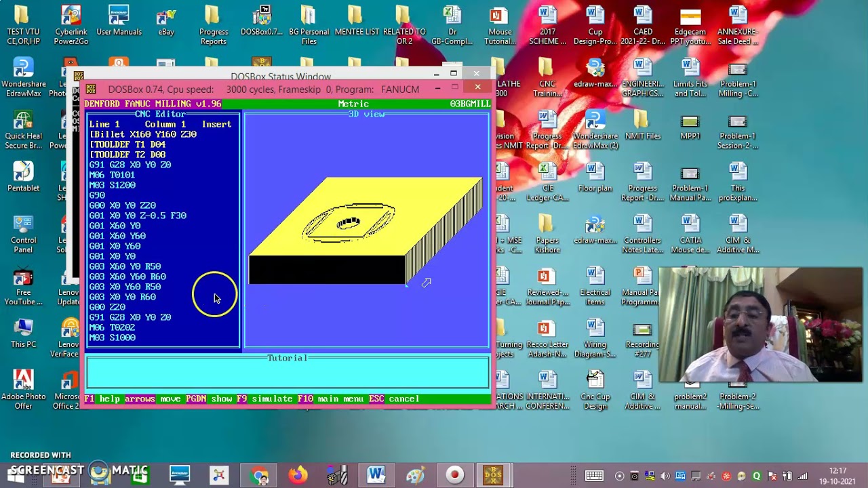Click the code line 'M03 S1000'
Screen dimensions: 868x488
112,338
